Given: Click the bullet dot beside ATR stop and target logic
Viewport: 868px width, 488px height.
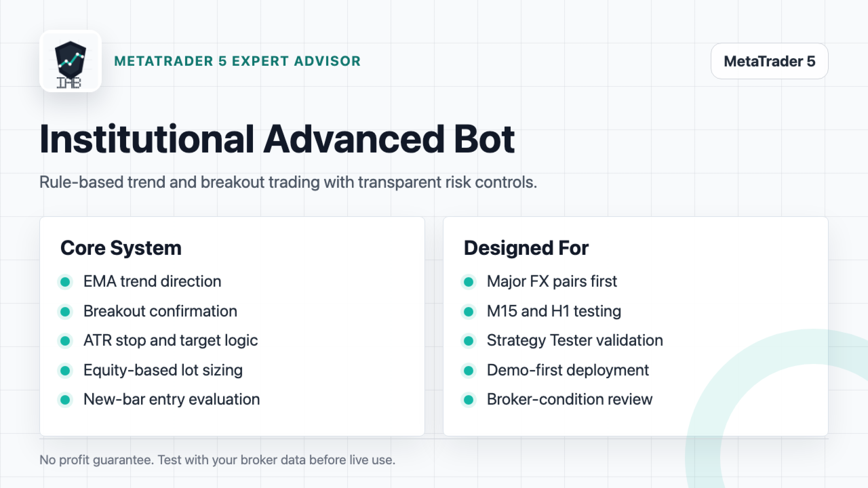Looking at the screenshot, I should [65, 341].
